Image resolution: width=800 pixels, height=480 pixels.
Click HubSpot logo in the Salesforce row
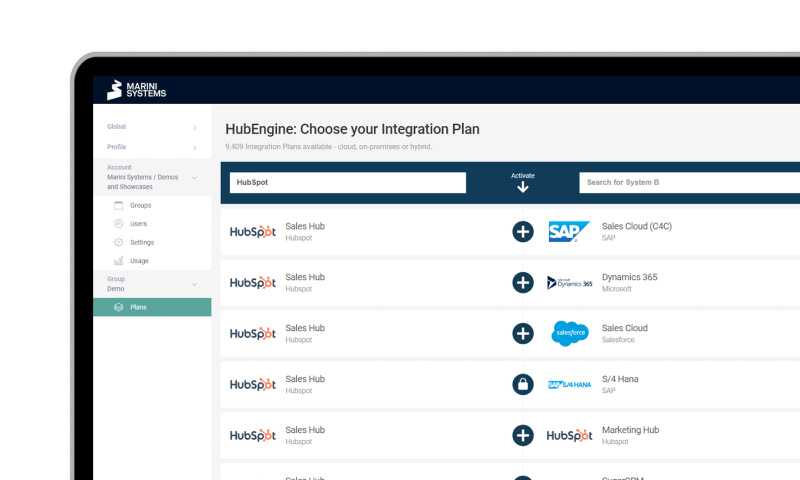253,334
